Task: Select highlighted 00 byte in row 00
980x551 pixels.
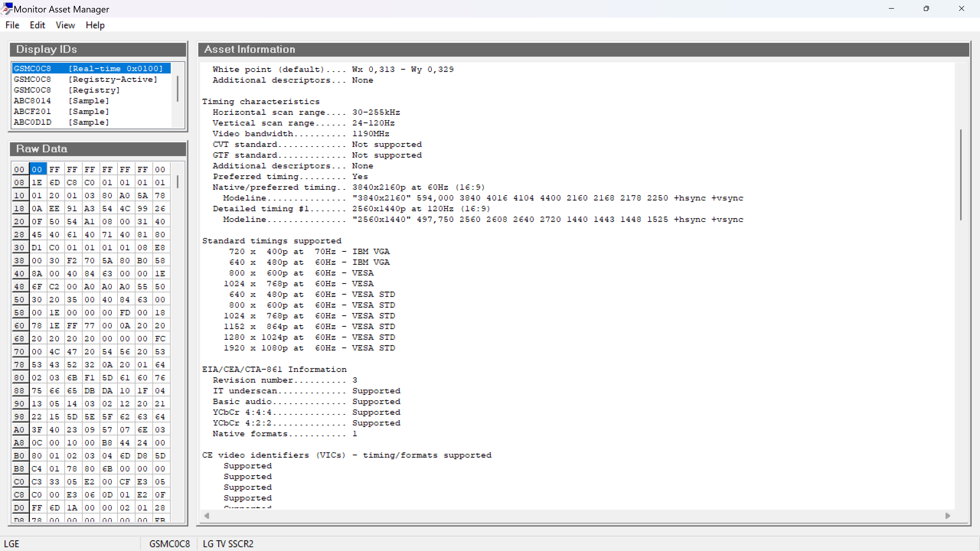Action: (x=37, y=169)
